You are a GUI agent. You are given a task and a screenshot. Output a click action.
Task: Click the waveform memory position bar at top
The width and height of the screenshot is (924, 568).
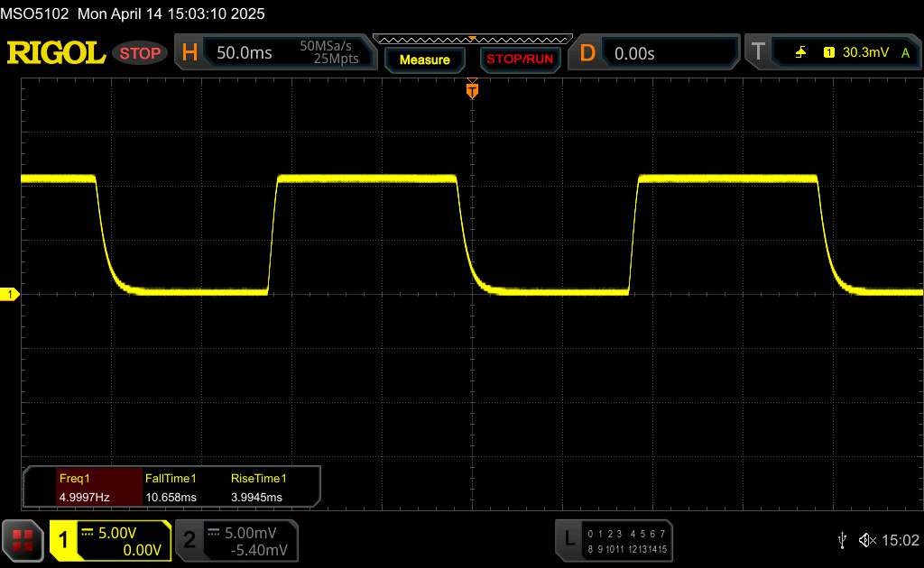472,38
